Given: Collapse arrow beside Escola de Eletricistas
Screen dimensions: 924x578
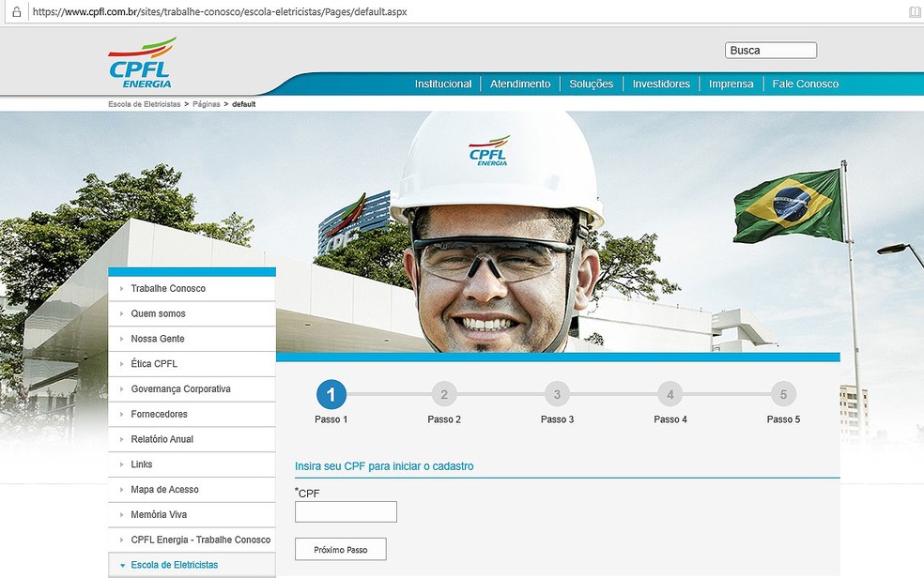Looking at the screenshot, I should (123, 566).
